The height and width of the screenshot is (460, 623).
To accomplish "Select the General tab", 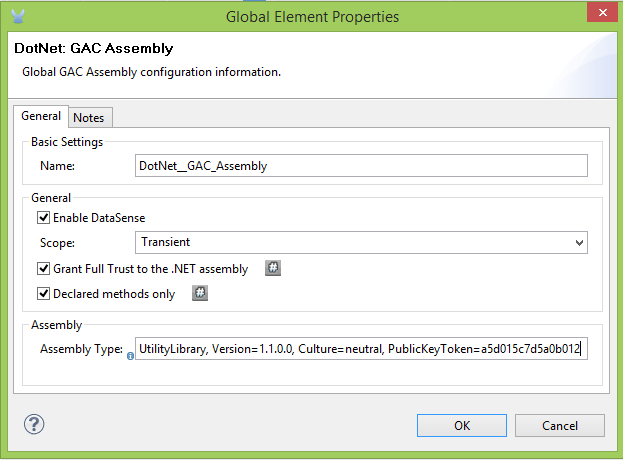I will [x=41, y=116].
